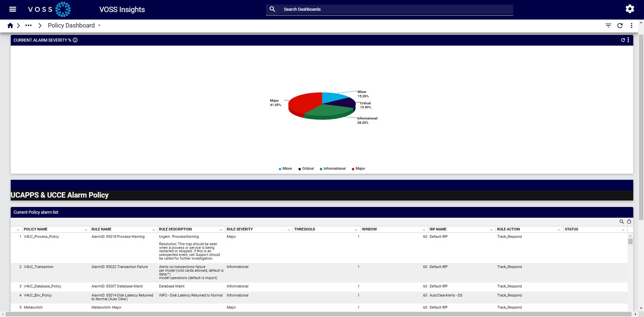
Task: Click the search magnifier icon
Action: [x=272, y=9]
